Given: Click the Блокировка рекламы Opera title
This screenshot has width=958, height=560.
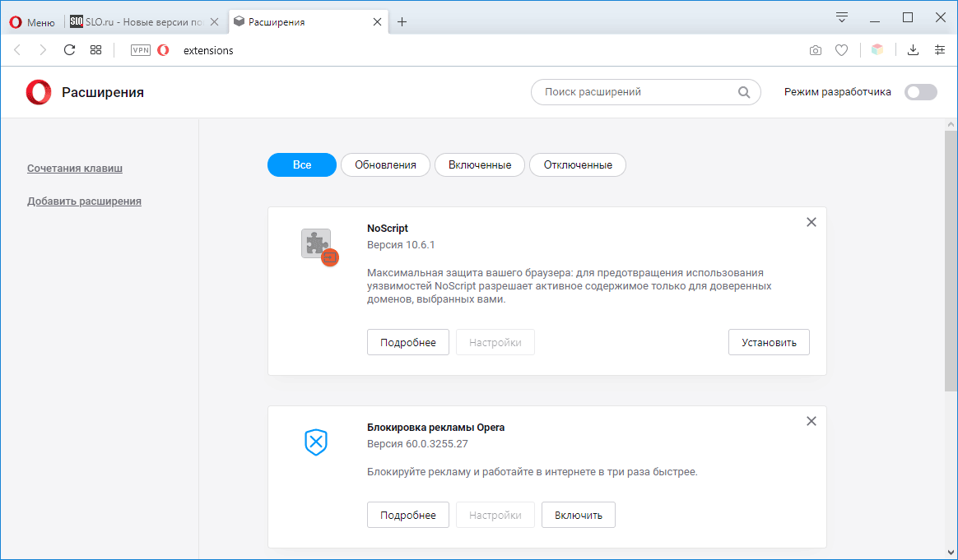Looking at the screenshot, I should [435, 428].
